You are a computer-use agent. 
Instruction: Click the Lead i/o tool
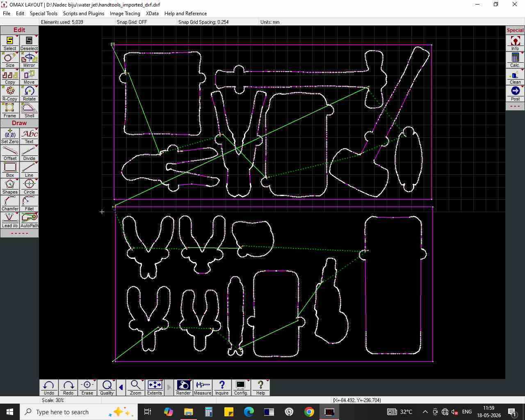10,220
